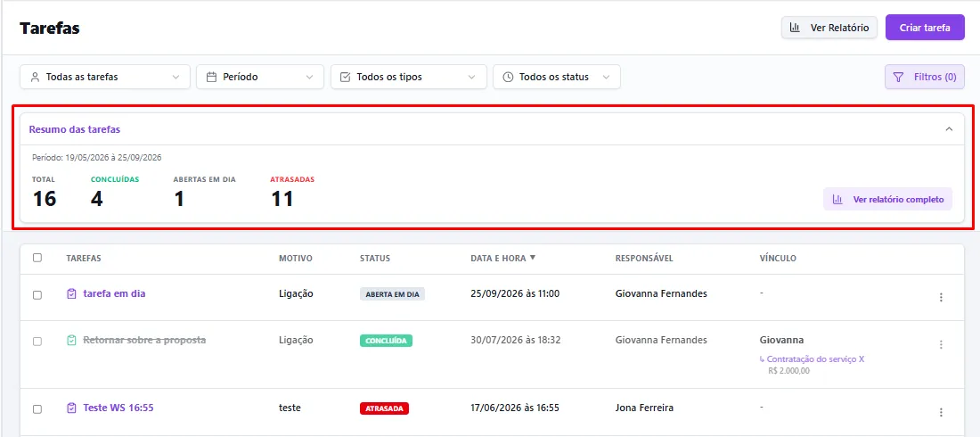The height and width of the screenshot is (437, 980).
Task: Click the ATRASADA status badge
Action: [384, 408]
